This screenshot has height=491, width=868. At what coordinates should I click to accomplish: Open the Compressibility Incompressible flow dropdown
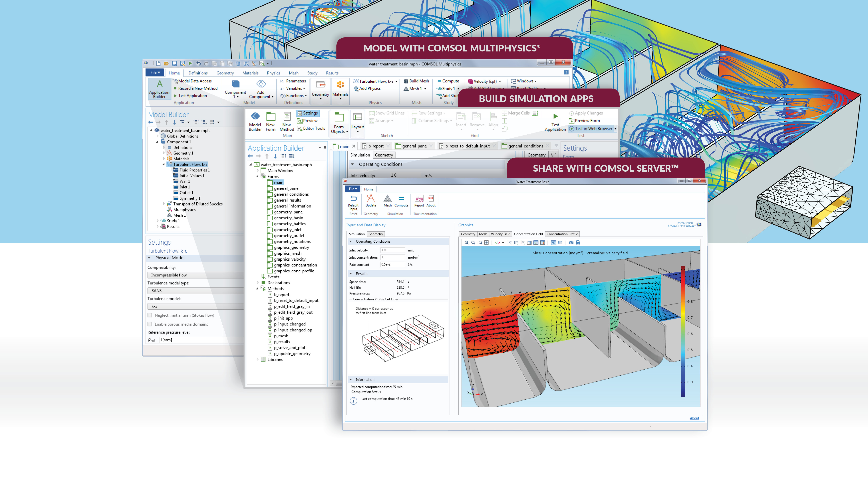tap(196, 275)
